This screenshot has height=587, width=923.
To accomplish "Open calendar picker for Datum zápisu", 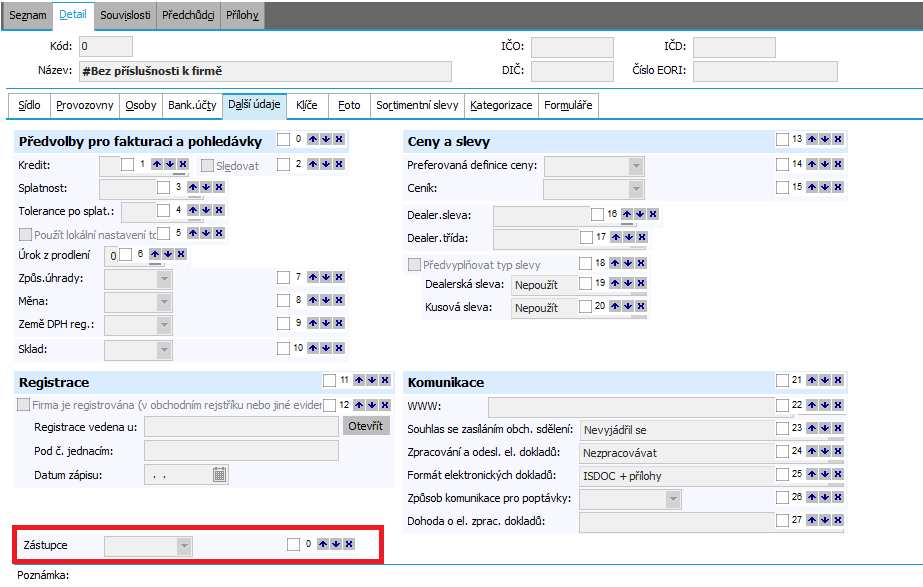I will coord(220,475).
